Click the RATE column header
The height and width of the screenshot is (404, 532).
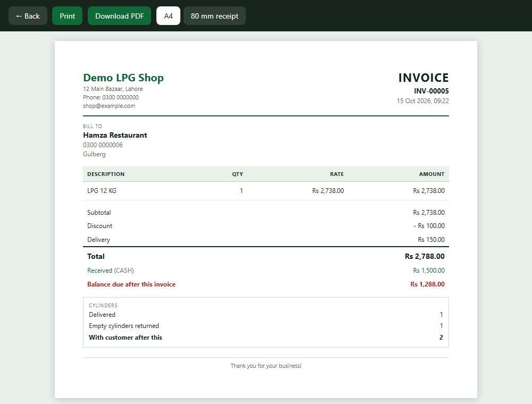[x=337, y=174]
